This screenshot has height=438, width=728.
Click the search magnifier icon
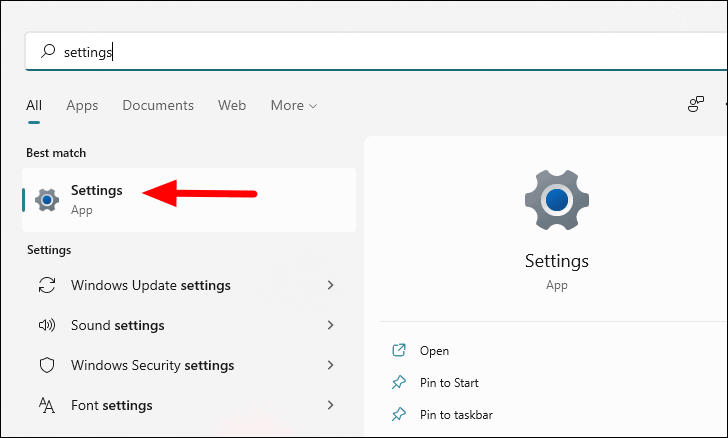(48, 51)
